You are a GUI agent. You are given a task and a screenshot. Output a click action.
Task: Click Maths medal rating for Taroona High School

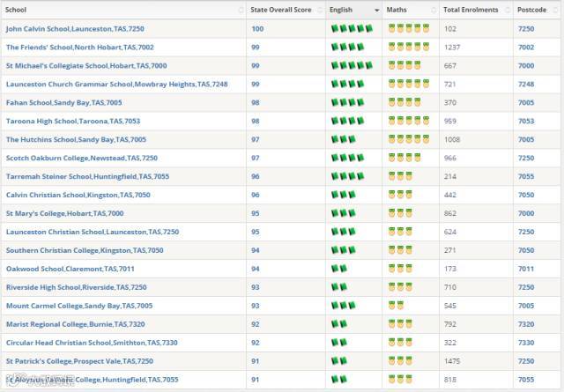409,121
